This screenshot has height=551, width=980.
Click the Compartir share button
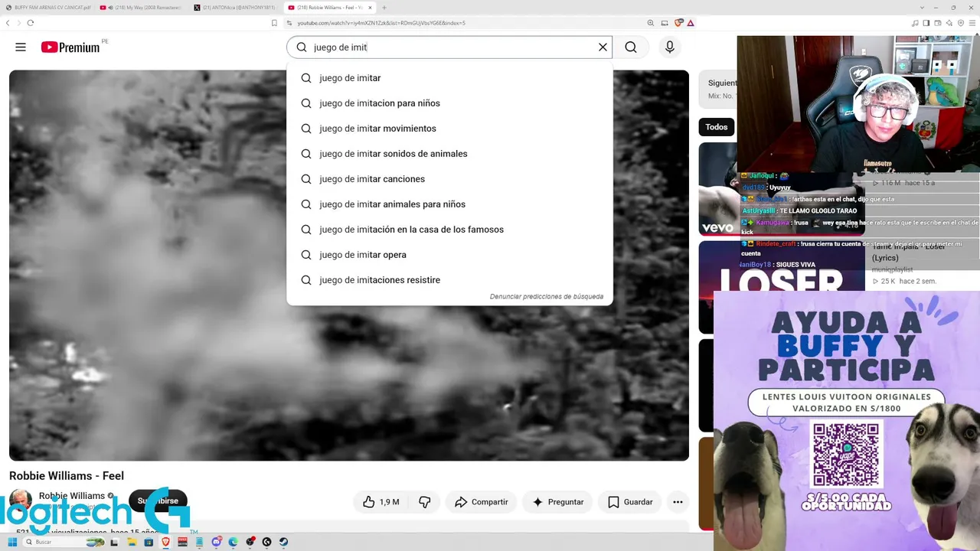(x=481, y=502)
